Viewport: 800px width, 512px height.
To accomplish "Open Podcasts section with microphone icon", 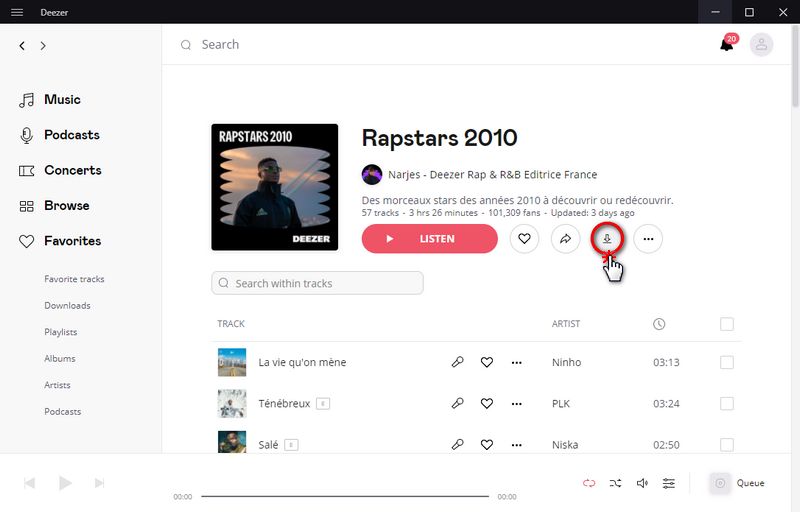I will pyautogui.click(x=59, y=135).
